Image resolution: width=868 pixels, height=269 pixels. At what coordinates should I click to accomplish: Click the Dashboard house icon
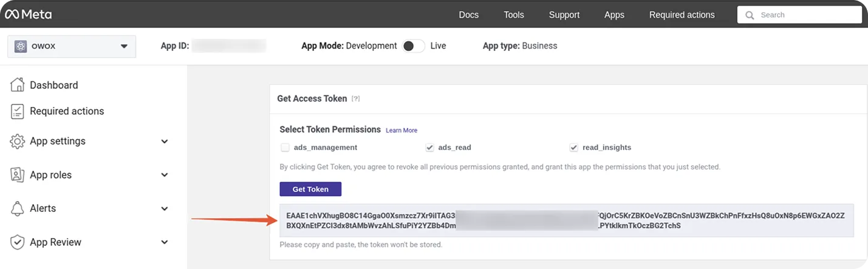tap(18, 85)
